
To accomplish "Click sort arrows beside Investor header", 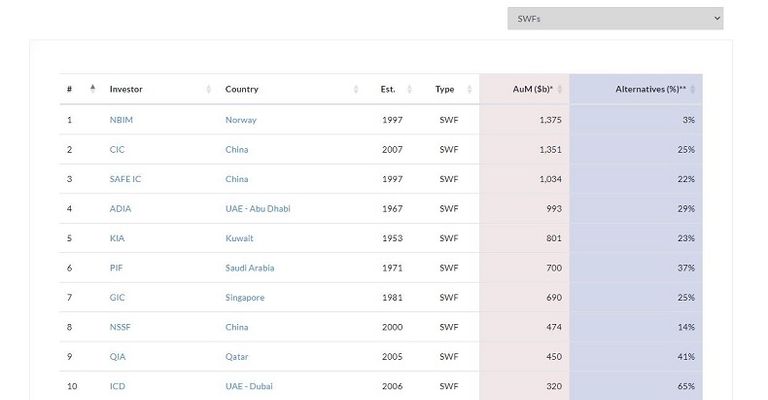I will pos(209,89).
